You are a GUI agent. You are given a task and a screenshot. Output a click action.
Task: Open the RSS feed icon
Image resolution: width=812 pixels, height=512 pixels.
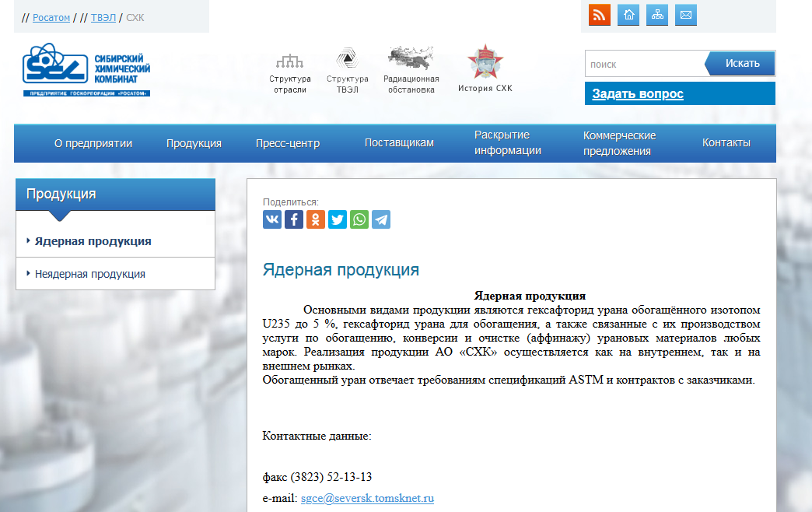599,15
